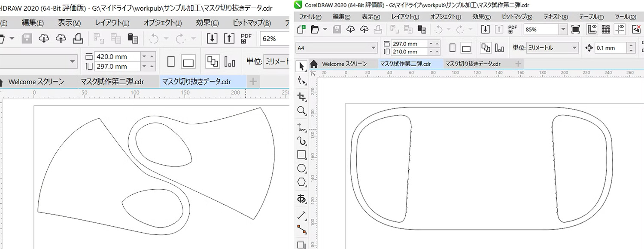
Task: Open the 85% zoom level dropdown
Action: click(x=563, y=29)
